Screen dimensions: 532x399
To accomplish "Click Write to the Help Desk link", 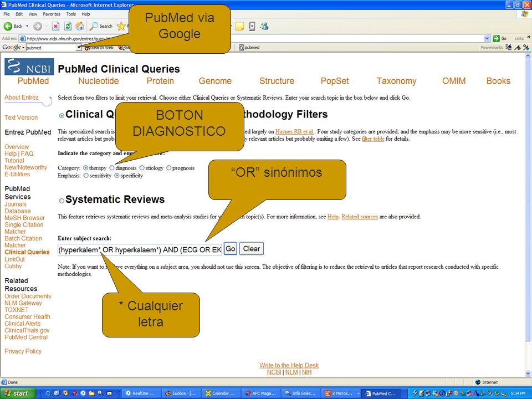I will tap(289, 365).
